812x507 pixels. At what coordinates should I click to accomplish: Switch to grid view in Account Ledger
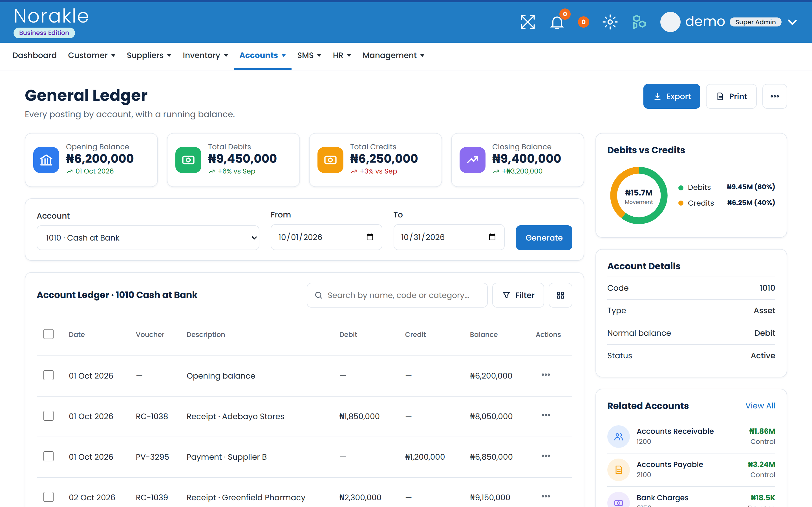coord(560,295)
